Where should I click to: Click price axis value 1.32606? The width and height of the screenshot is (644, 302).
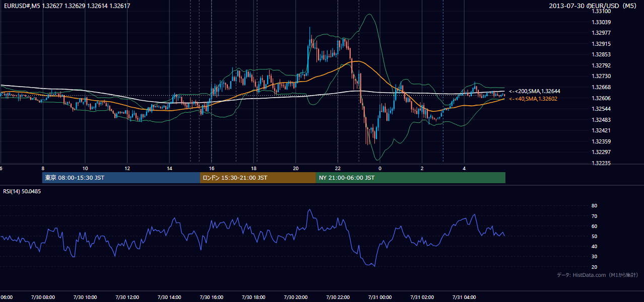601,98
